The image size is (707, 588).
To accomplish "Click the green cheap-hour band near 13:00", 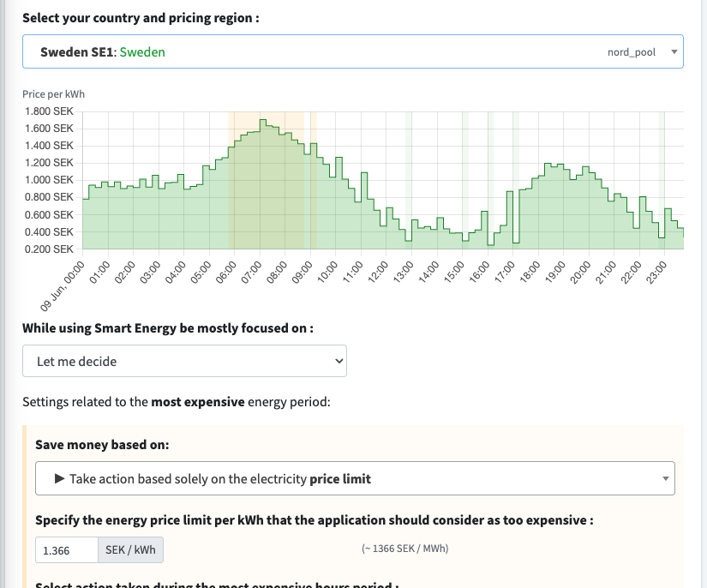I will (409, 180).
